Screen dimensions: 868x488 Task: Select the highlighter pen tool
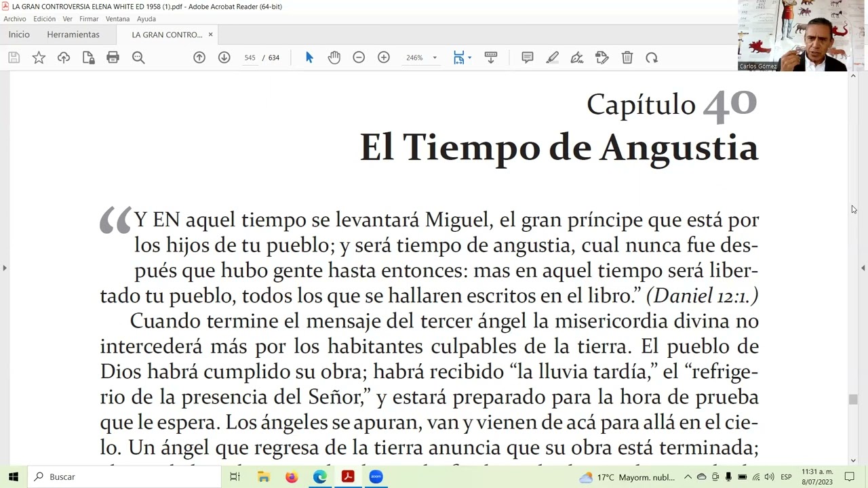(553, 58)
